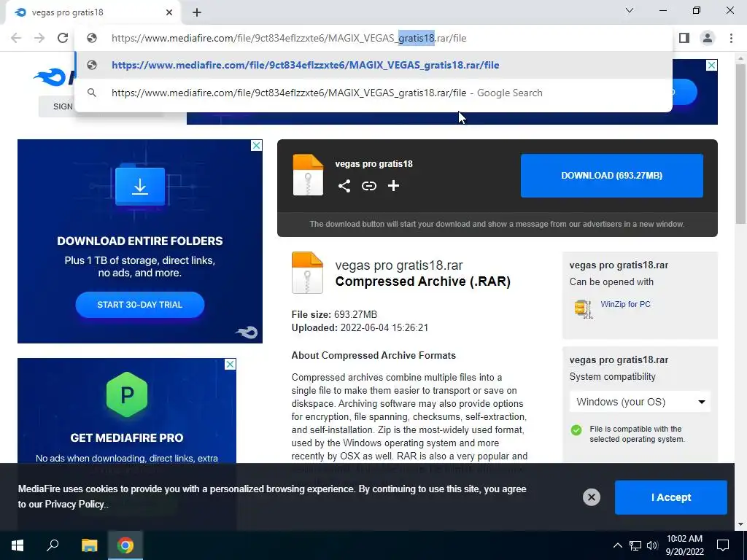The image size is (747, 560).
Task: Click the large archive icon beside Compressed Archive
Action: coord(307,273)
